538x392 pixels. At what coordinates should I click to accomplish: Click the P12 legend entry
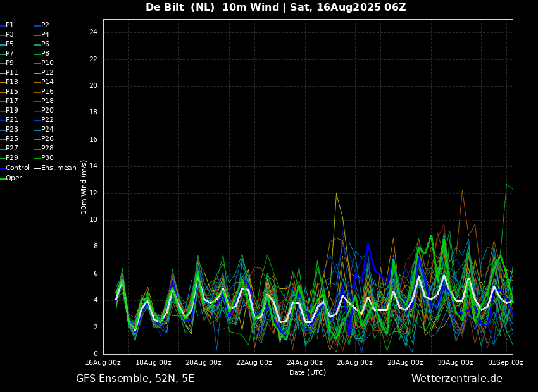[x=47, y=73]
